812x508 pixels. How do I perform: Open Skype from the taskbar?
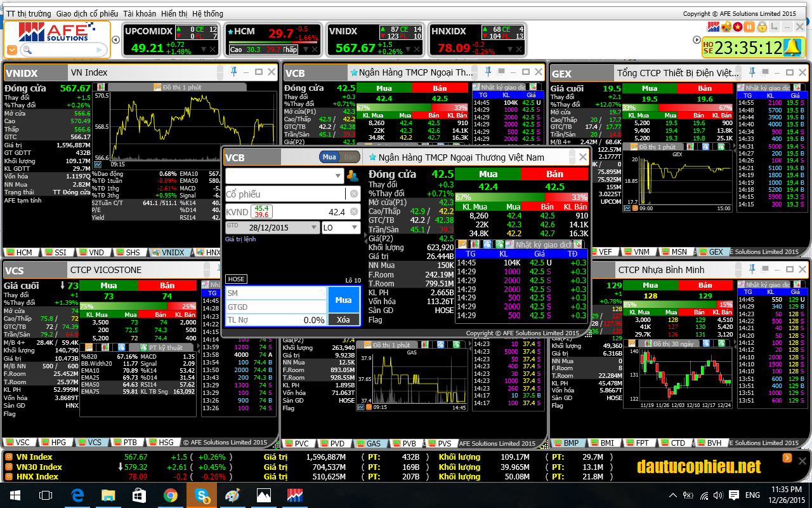point(202,495)
